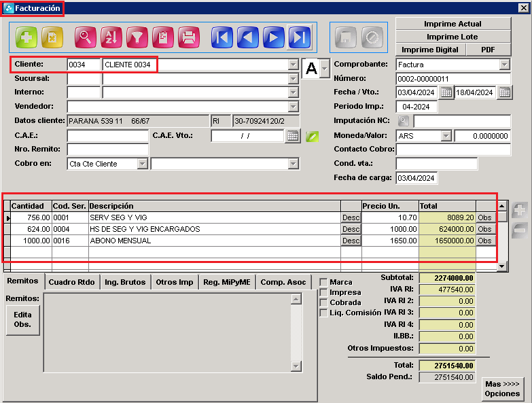Click the Cond. vta. input field
Image resolution: width=532 pixels, height=403 pixels.
(437, 164)
